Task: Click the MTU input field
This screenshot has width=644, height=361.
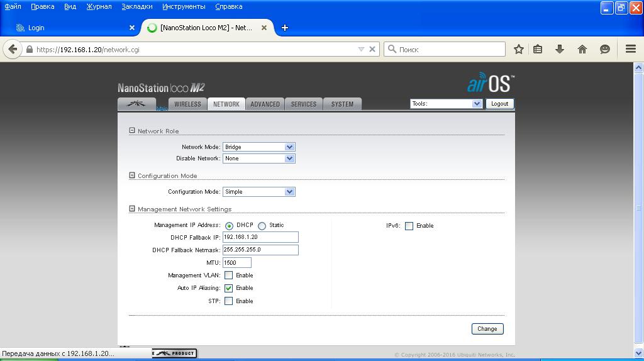Action: click(237, 262)
